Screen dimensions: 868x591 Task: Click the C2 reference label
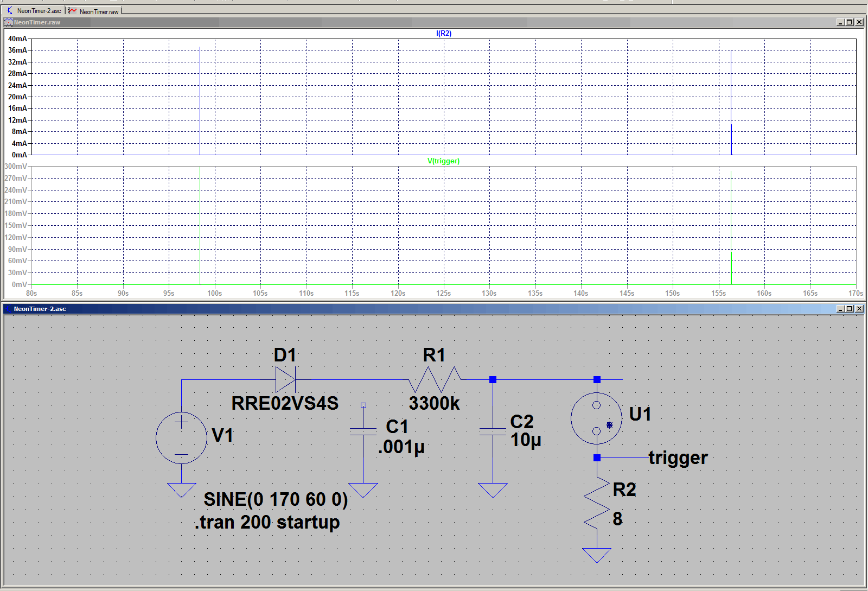[522, 422]
